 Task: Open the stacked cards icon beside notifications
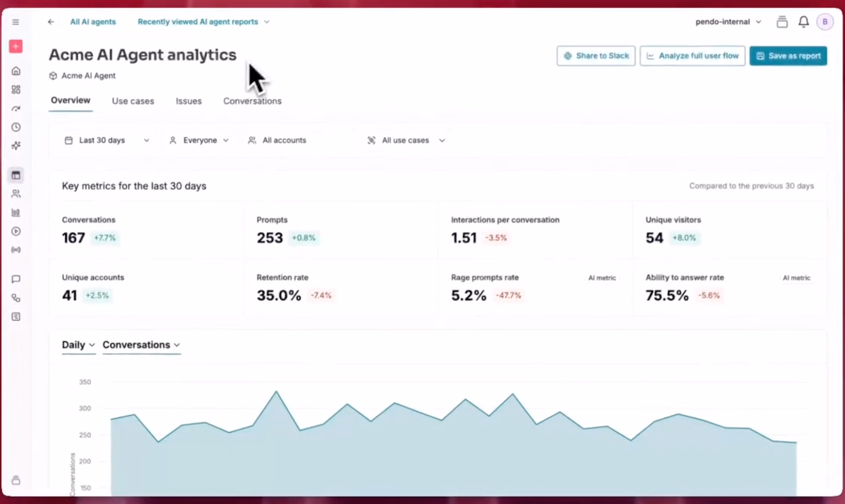782,22
